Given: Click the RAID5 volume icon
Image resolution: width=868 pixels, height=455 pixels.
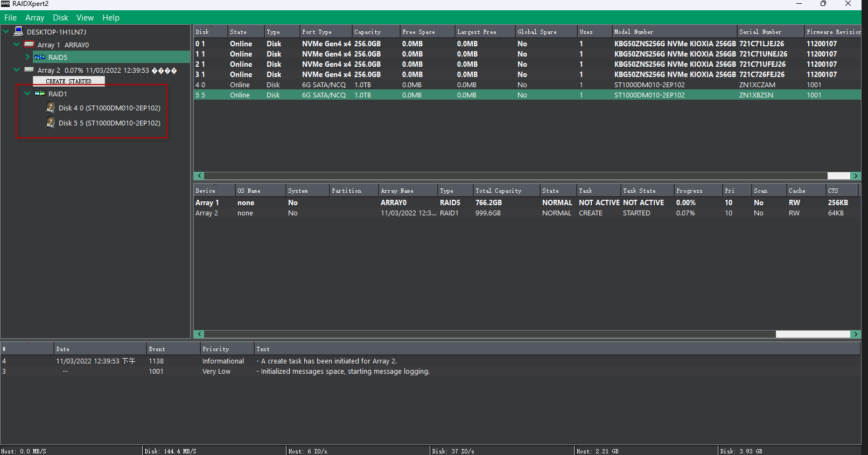Looking at the screenshot, I should (40, 57).
